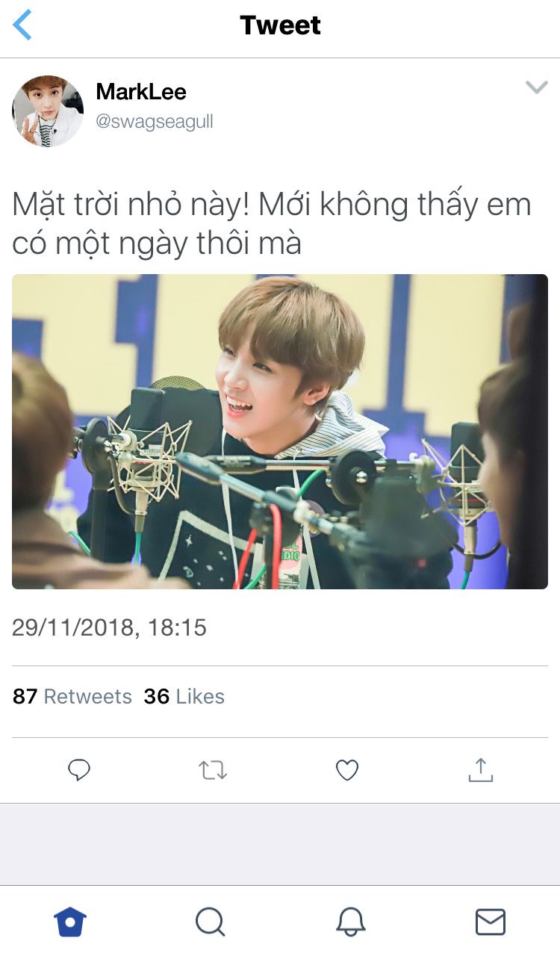The width and height of the screenshot is (560, 956).
Task: Open MarkLee's profile avatar
Action: [48, 111]
